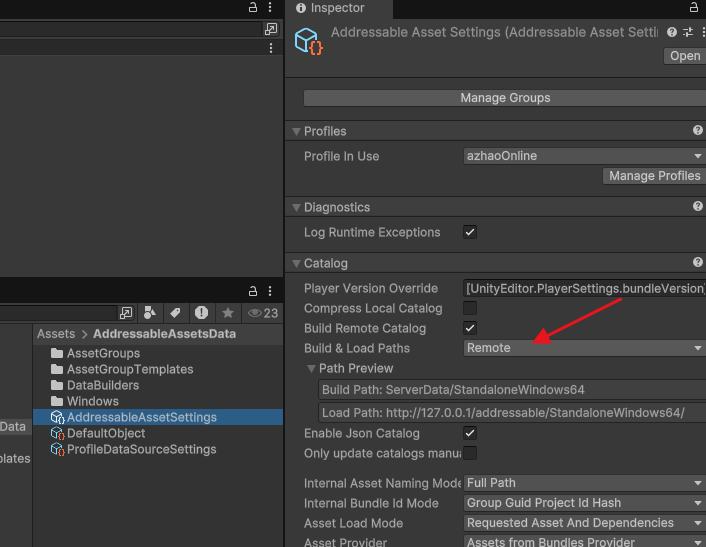This screenshot has width=706, height=547.
Task: Click the Load Path preview field
Action: point(512,413)
